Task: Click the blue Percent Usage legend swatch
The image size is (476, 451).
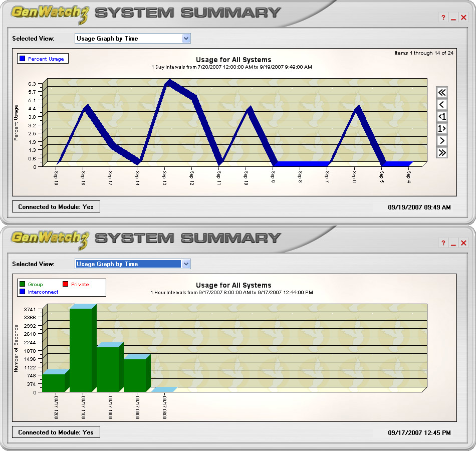Action: (22, 59)
